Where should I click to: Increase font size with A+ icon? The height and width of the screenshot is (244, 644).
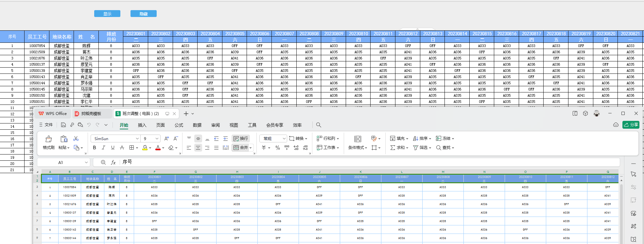(x=166, y=138)
